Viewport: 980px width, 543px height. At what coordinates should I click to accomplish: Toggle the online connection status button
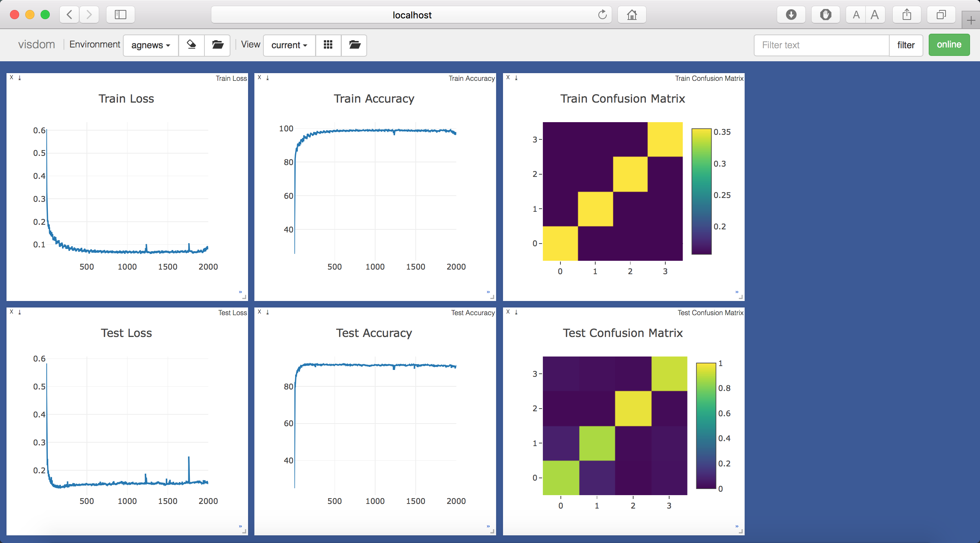pos(949,45)
